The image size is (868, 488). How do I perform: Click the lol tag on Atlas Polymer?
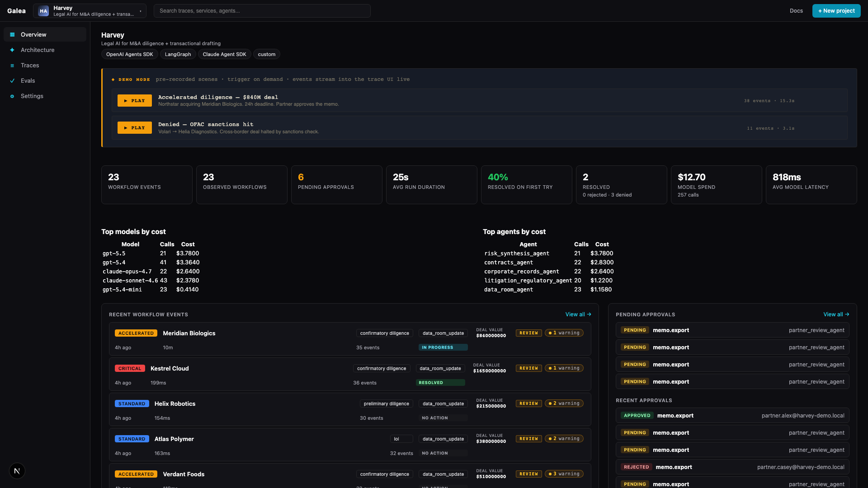pyautogui.click(x=401, y=439)
